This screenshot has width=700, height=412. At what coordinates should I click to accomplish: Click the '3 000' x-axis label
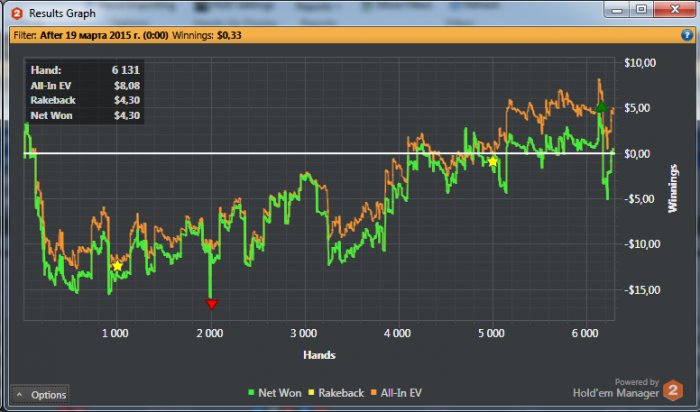point(304,333)
